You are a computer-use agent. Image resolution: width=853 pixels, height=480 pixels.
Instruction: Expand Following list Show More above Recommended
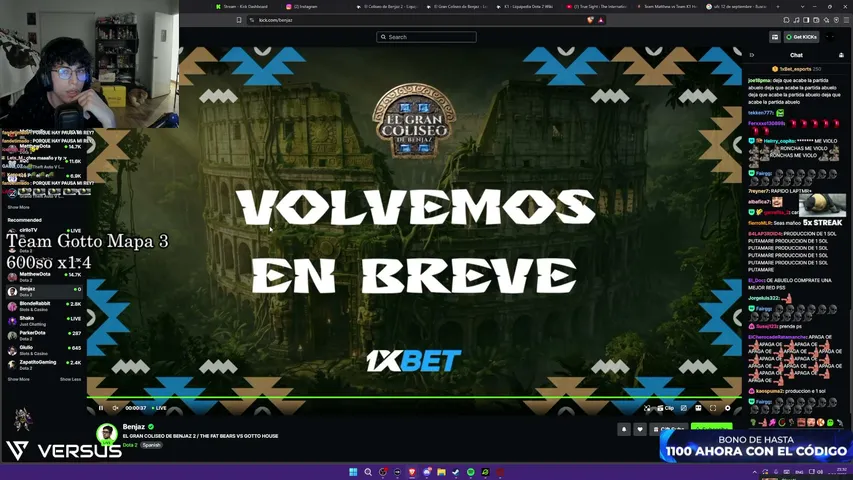click(18, 207)
